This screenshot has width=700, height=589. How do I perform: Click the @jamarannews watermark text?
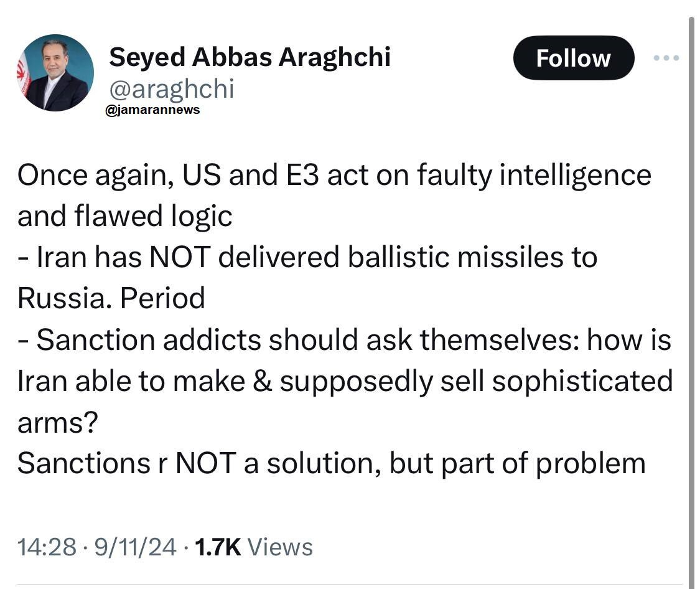point(152,110)
